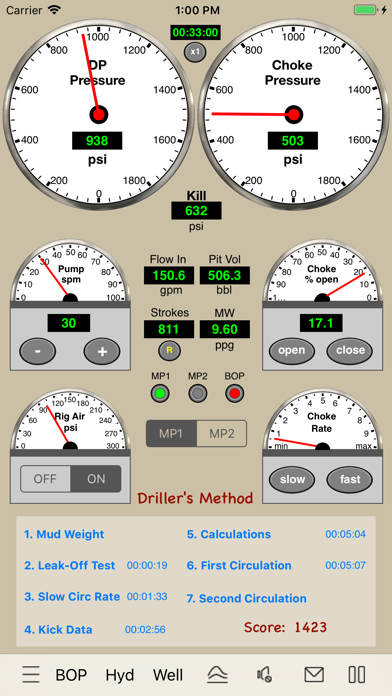The height and width of the screenshot is (696, 392).
Task: Open the hamburger menu icon
Action: (31, 675)
